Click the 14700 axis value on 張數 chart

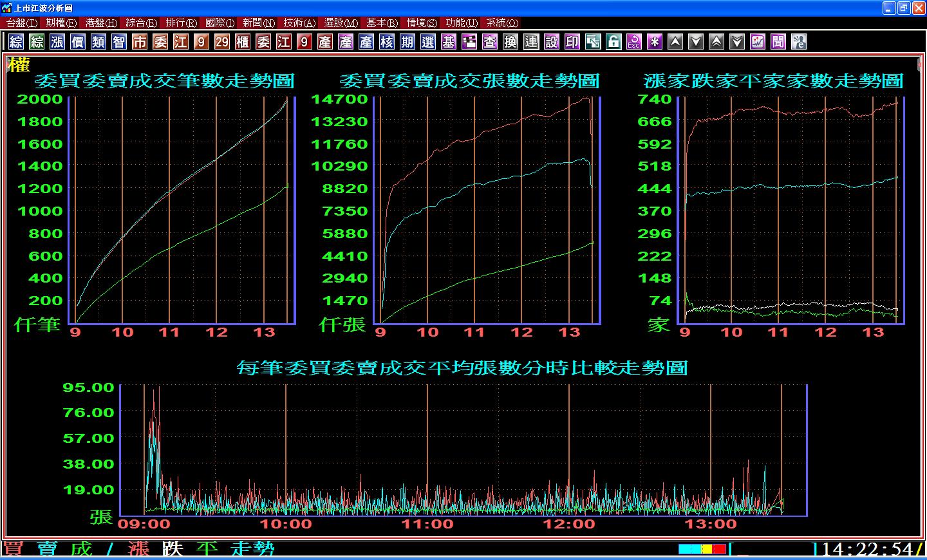[x=339, y=99]
